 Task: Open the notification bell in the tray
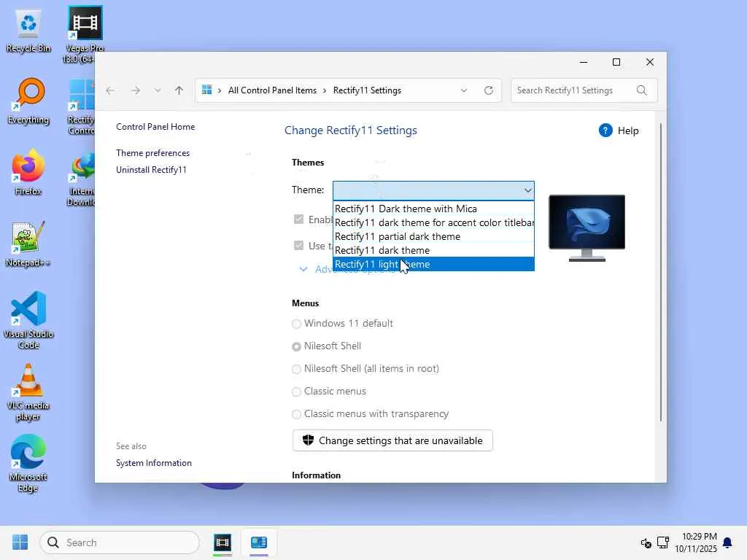coord(727,542)
